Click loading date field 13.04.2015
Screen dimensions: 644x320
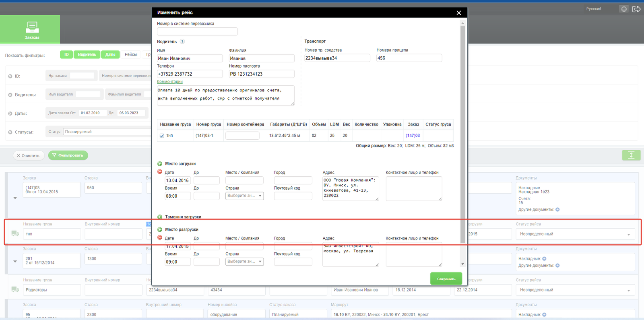point(178,180)
